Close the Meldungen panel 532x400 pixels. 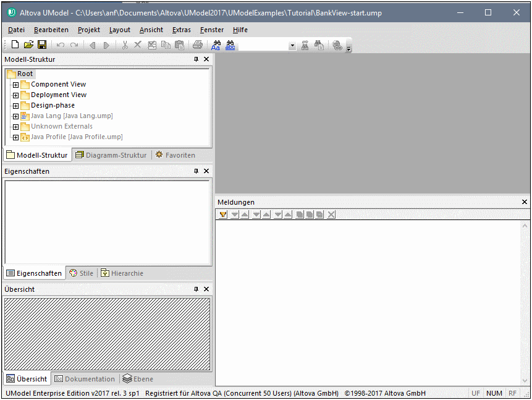coord(525,202)
